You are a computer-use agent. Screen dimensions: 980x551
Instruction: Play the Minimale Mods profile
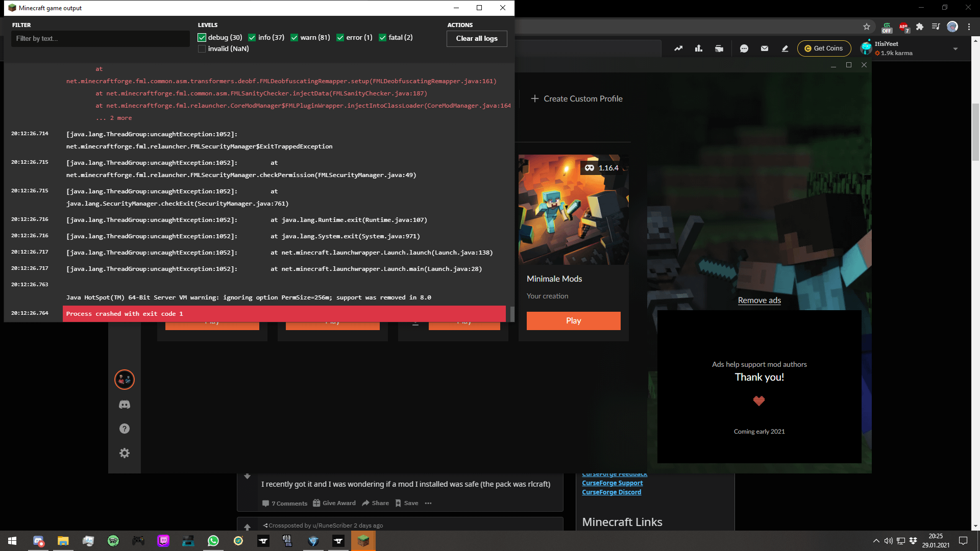tap(574, 320)
